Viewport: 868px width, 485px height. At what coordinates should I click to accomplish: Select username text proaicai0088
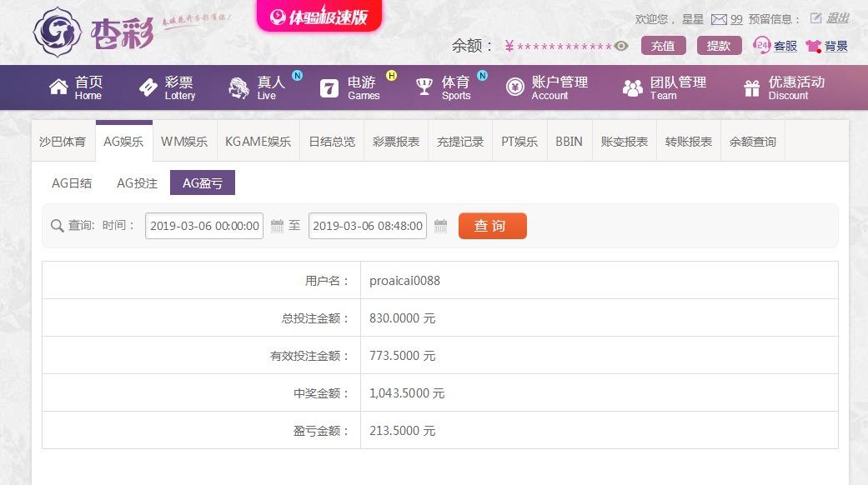click(x=404, y=281)
